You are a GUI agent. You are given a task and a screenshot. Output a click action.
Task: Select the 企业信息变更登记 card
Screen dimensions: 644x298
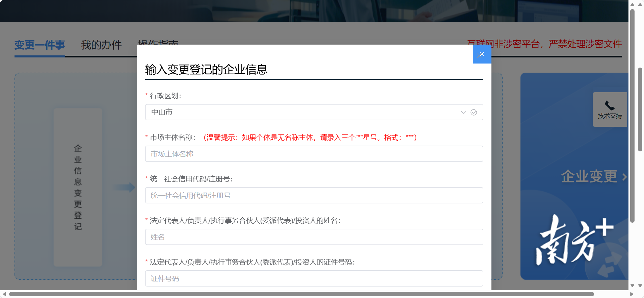coord(78,187)
